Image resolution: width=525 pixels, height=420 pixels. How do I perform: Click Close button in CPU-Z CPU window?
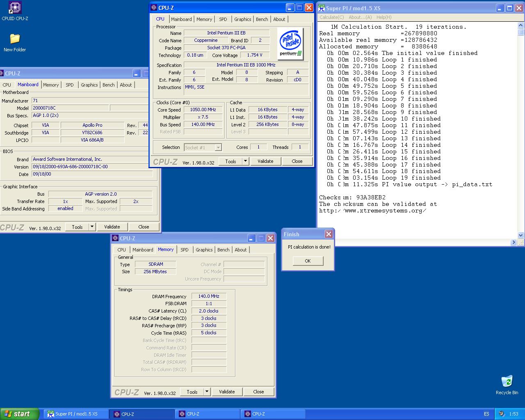click(x=297, y=161)
